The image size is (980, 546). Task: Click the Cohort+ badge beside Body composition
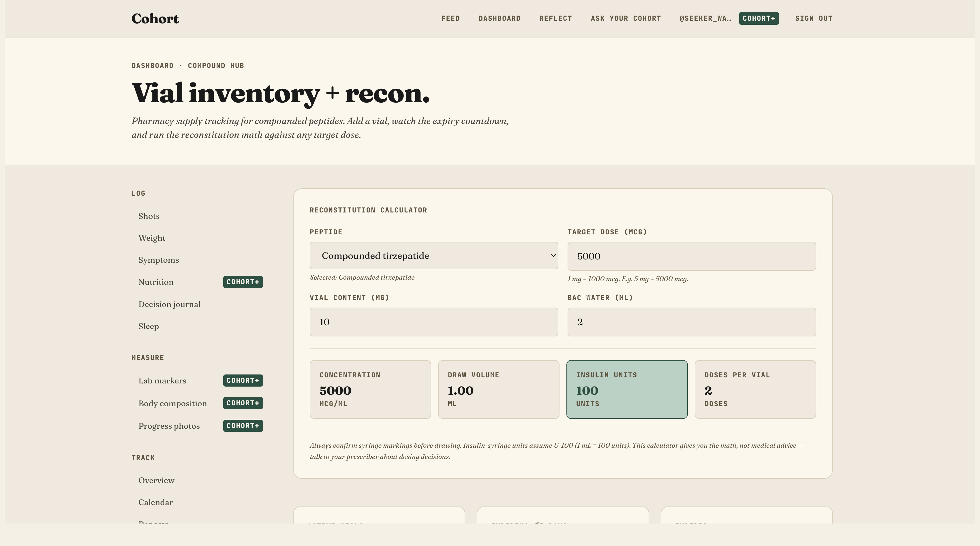243,403
